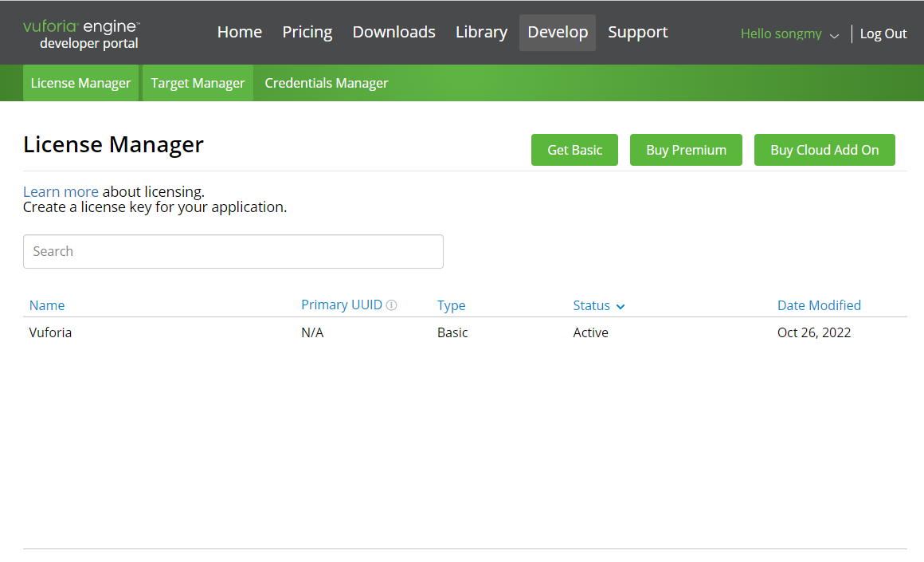Open the Vuforia license row name
924x562 pixels.
click(51, 332)
